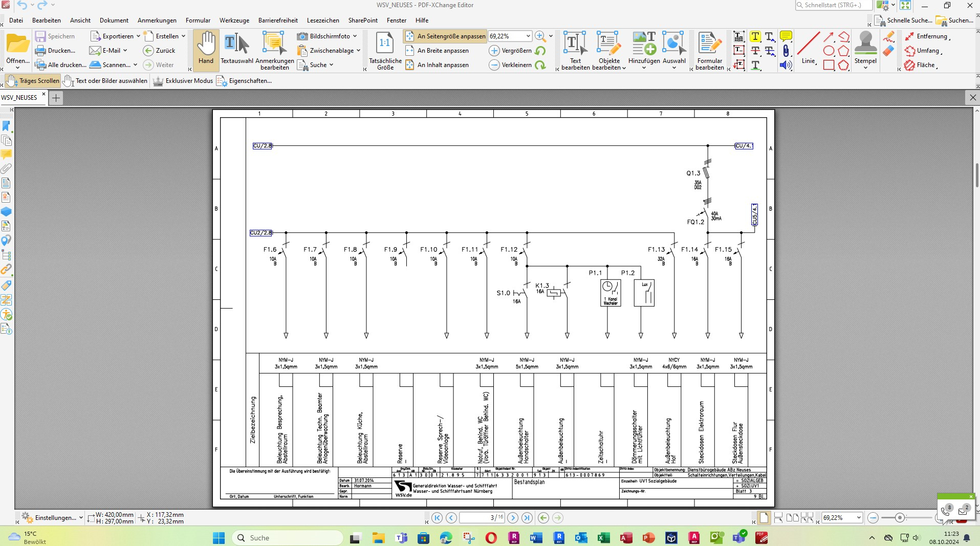Expand the Bildschirmfoto dropdown arrow

[x=355, y=36]
